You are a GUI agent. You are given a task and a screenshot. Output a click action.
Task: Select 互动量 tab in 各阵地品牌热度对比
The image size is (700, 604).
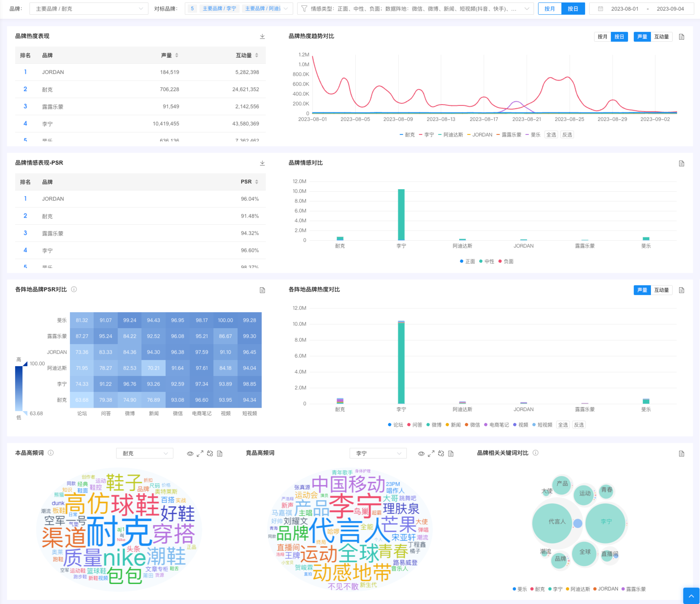(662, 290)
